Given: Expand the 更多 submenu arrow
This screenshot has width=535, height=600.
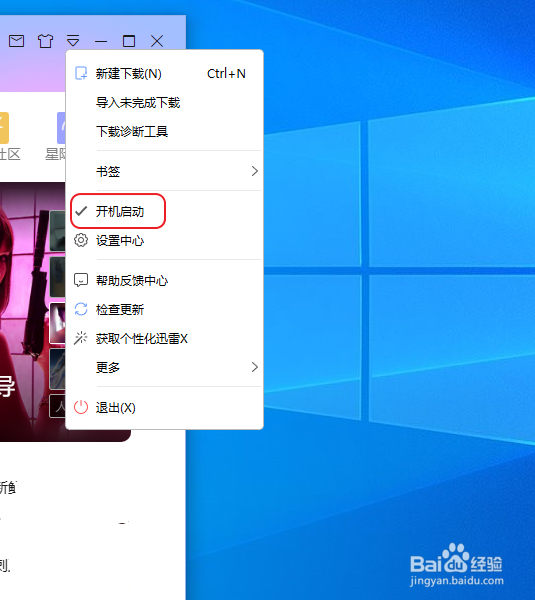Looking at the screenshot, I should (x=254, y=367).
